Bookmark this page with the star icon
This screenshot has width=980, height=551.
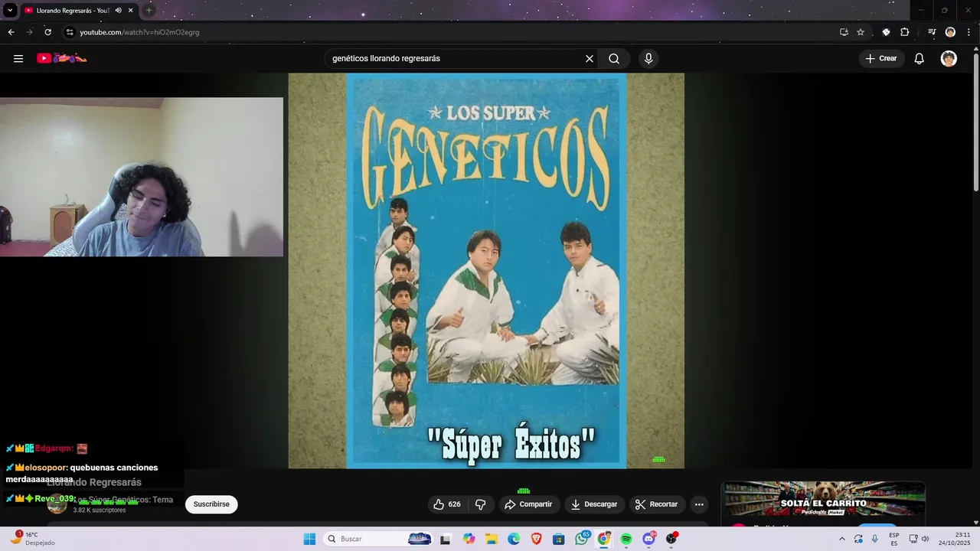(x=861, y=32)
